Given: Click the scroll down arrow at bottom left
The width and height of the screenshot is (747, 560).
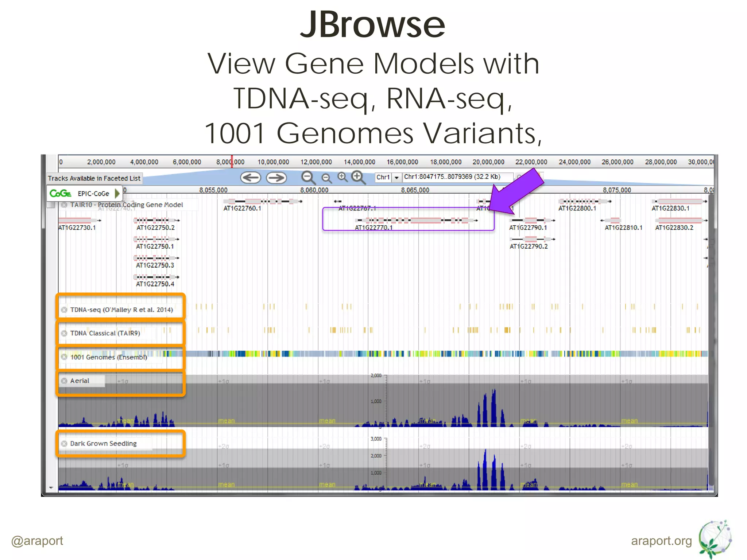Looking at the screenshot, I should [51, 488].
